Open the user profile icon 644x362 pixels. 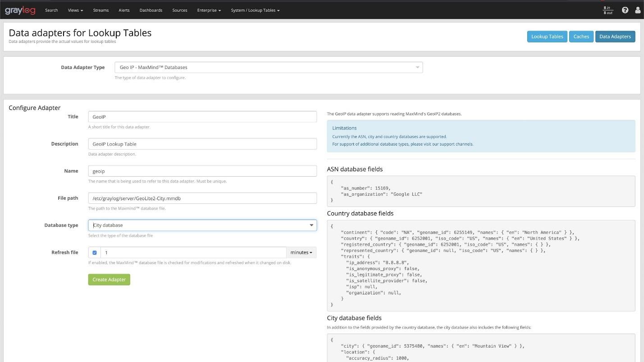[637, 10]
